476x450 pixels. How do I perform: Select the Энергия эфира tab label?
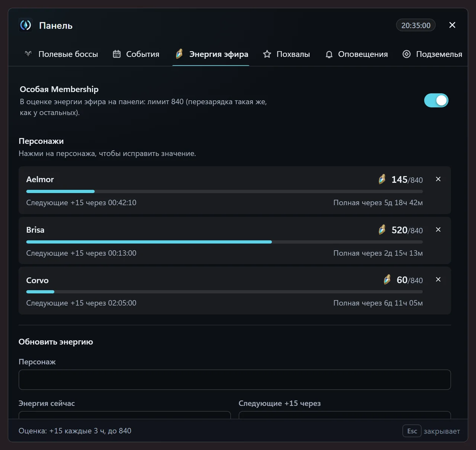pos(219,54)
